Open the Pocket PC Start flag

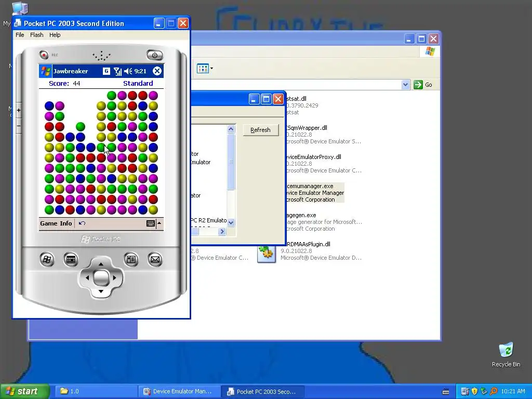(46, 71)
